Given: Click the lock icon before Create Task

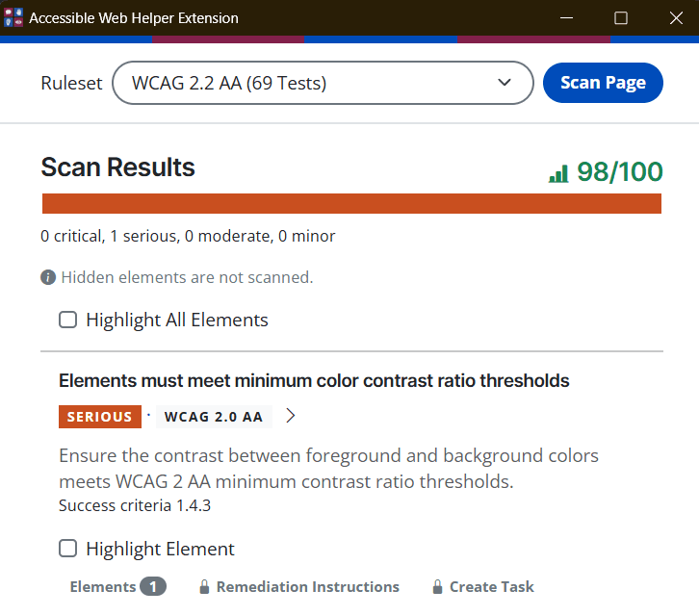Looking at the screenshot, I should [x=437, y=587].
